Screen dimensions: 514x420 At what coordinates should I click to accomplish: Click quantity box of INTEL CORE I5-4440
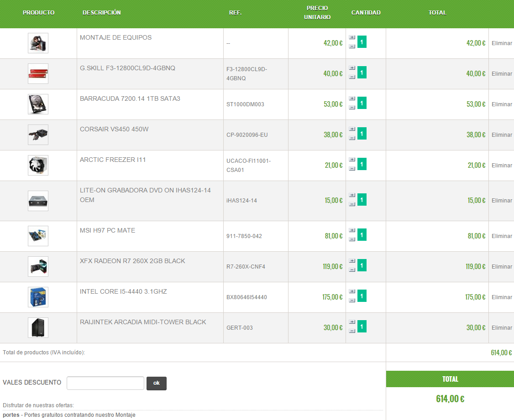tap(362, 296)
